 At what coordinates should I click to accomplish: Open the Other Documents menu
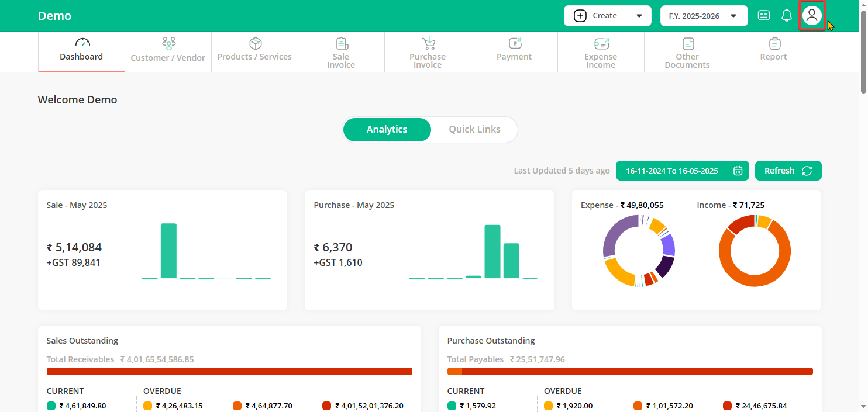point(687,52)
